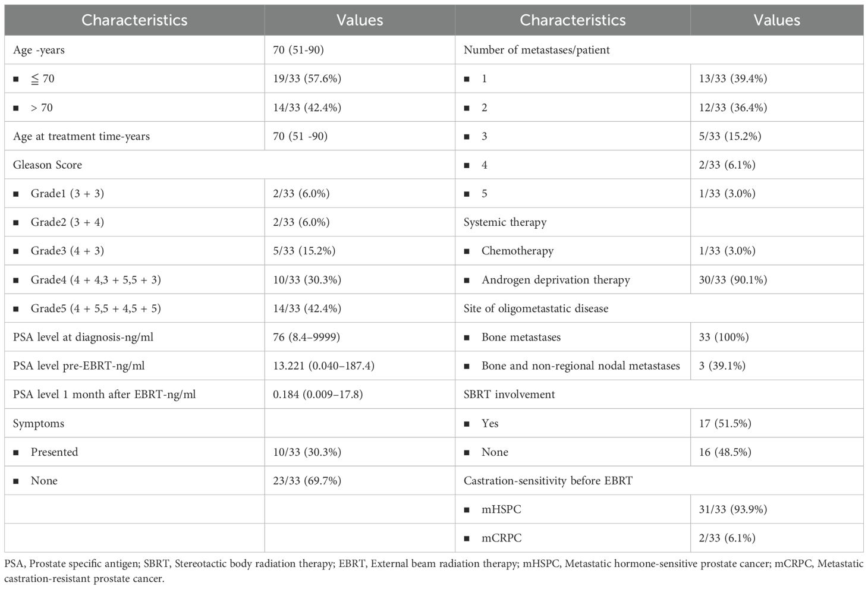The width and height of the screenshot is (868, 589).
Task: Select the Number of metastases/patient heading
Action: [536, 50]
